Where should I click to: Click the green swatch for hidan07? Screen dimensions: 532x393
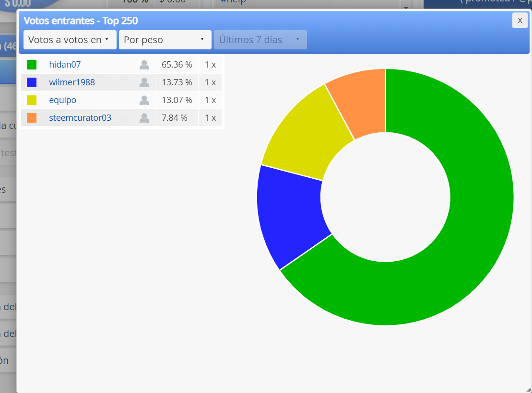point(32,64)
